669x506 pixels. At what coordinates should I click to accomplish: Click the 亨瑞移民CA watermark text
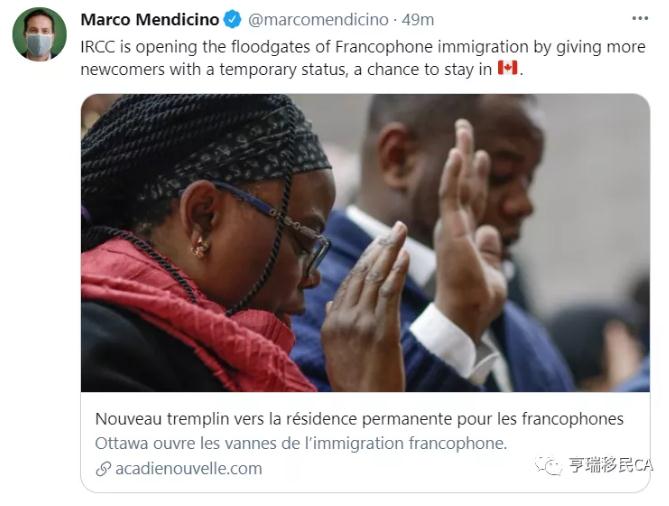tap(611, 465)
